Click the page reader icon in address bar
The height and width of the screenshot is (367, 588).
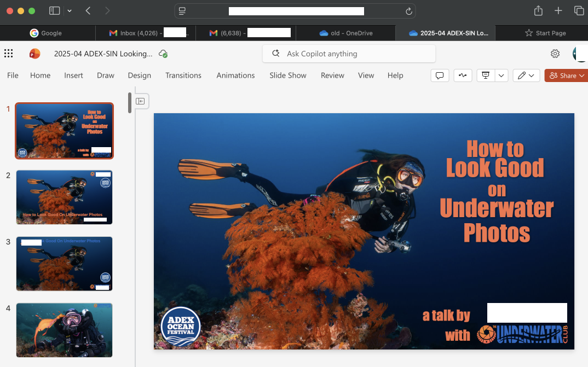[x=182, y=11]
